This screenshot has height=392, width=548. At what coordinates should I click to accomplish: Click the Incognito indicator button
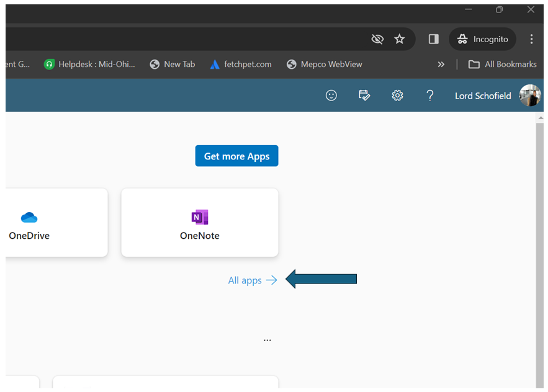point(483,39)
